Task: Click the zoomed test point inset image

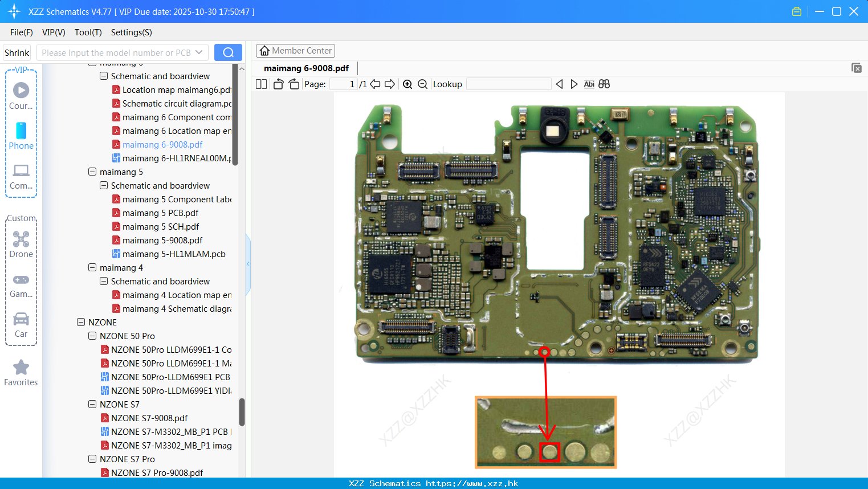Action: (x=546, y=432)
